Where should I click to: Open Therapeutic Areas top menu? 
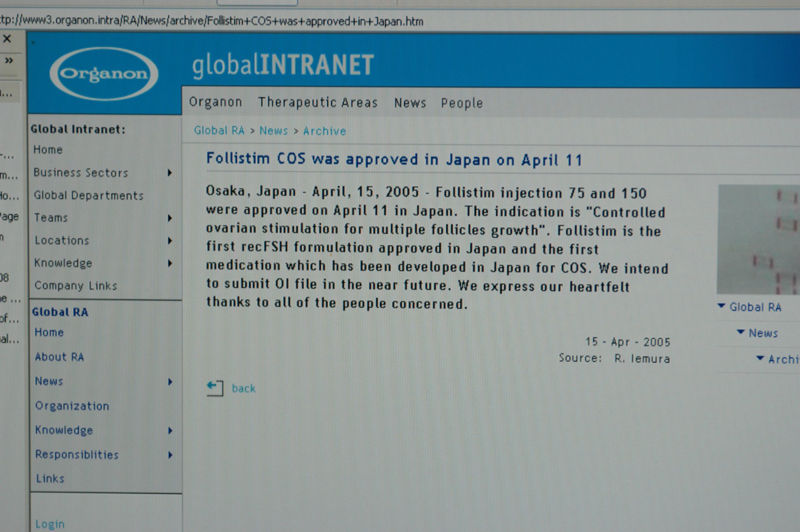pyautogui.click(x=317, y=102)
